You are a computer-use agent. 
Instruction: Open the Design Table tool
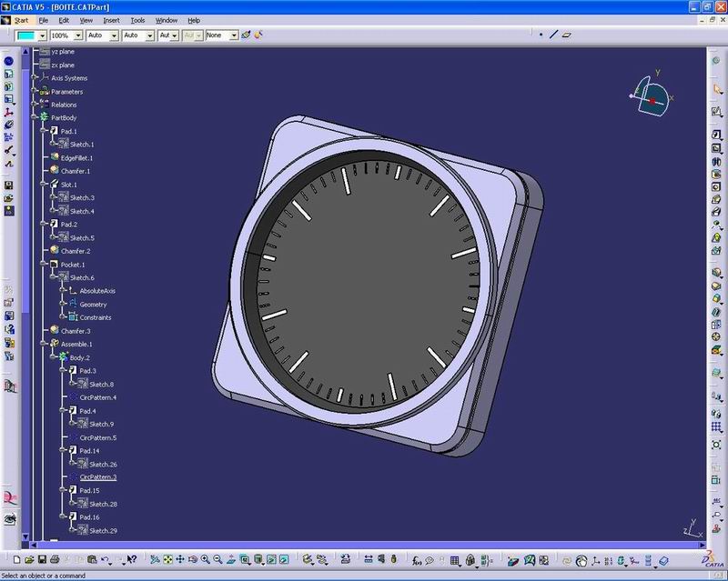coord(454,561)
